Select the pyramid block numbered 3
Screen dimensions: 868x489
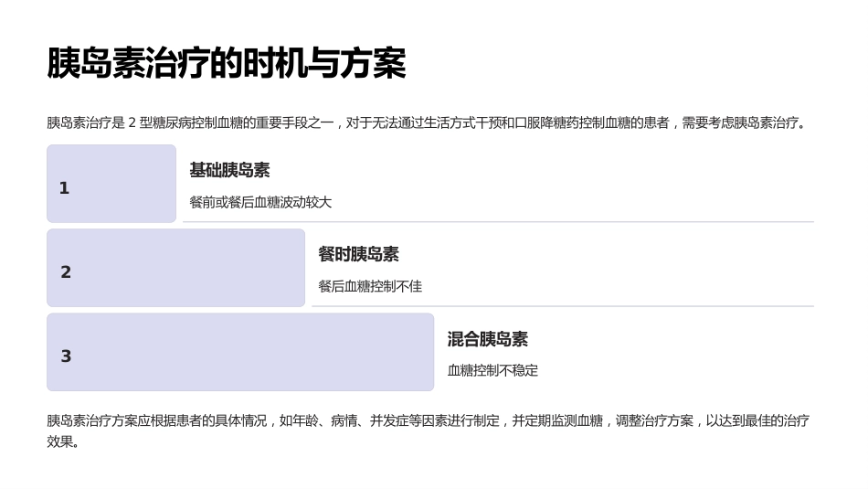click(240, 352)
